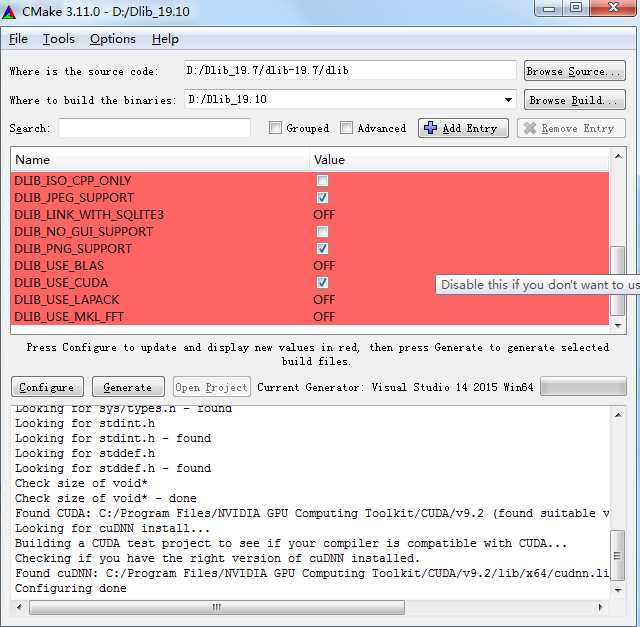Screen dimensions: 640x627
Task: Open the Tools menu
Action: (59, 39)
